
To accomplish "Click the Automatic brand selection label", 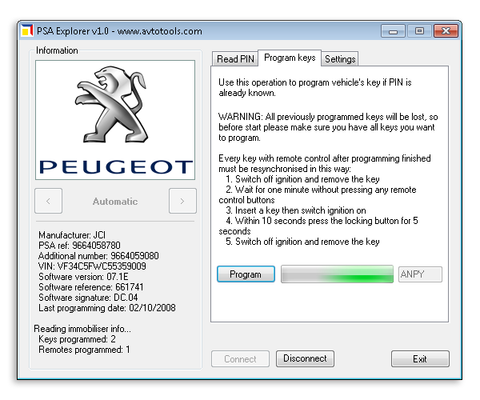I will tap(115, 201).
